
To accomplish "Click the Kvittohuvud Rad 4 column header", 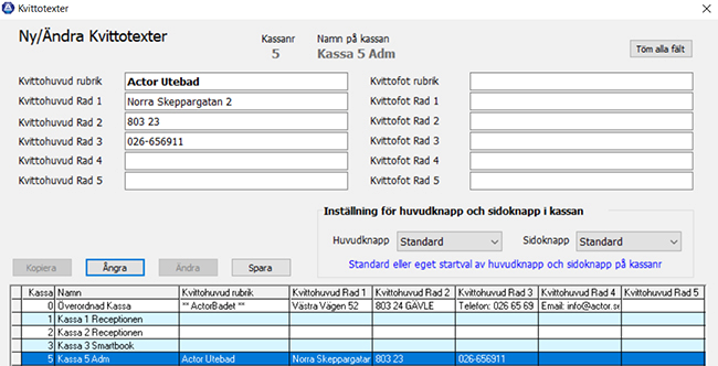I will point(580,293).
